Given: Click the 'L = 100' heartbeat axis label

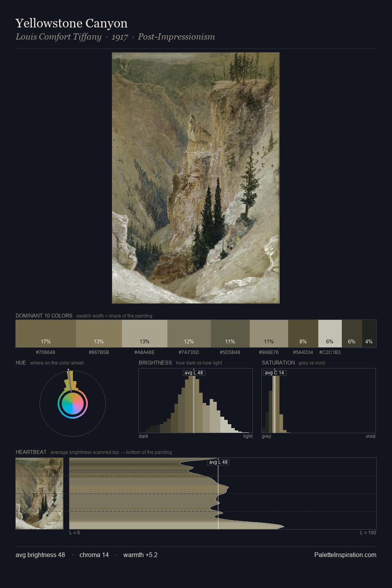Looking at the screenshot, I should coord(368,532).
